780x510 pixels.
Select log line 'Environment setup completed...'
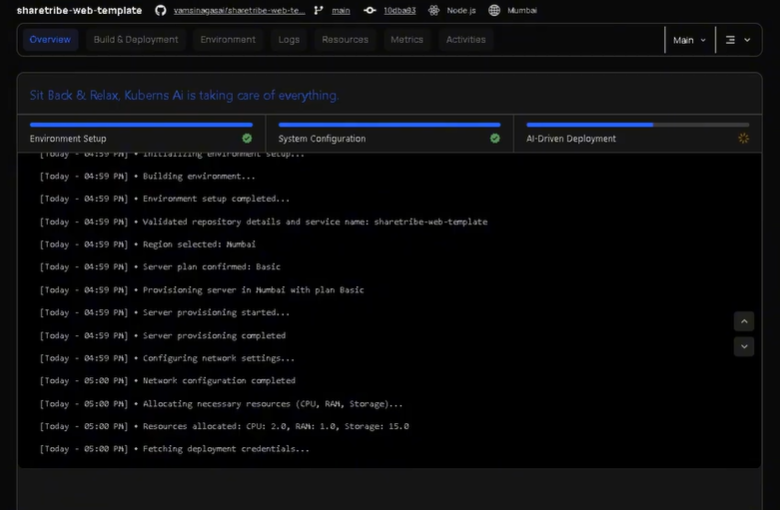[165, 199]
